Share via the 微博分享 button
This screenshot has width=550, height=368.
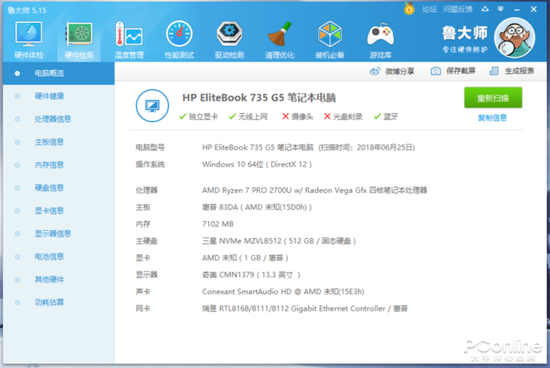392,71
